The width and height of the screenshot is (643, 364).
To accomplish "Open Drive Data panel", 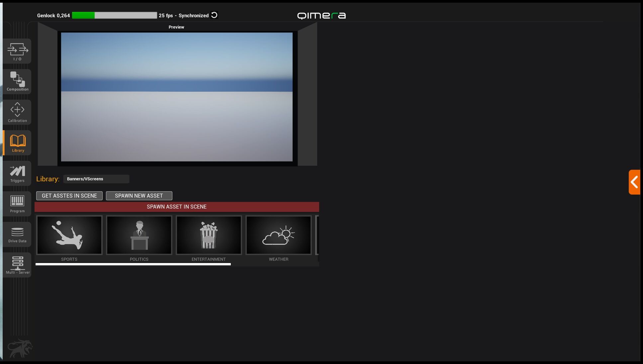I will point(17,234).
